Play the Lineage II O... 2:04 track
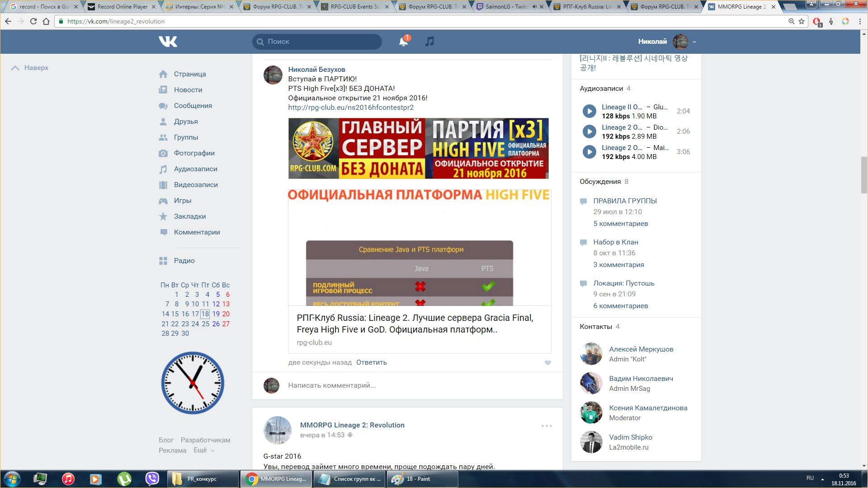This screenshot has width=868, height=488. tap(589, 111)
